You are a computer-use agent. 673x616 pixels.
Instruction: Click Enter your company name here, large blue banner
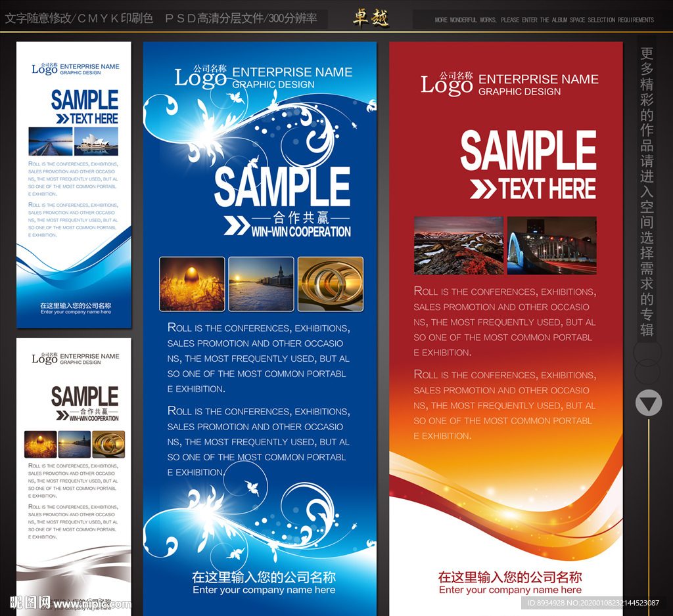[x=264, y=590]
